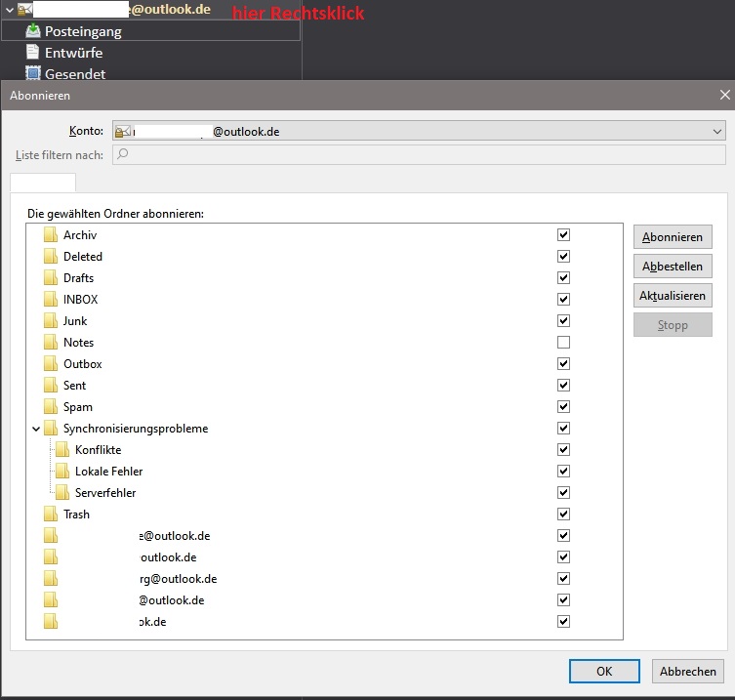Check the Notes subscription checkbox

tap(563, 343)
